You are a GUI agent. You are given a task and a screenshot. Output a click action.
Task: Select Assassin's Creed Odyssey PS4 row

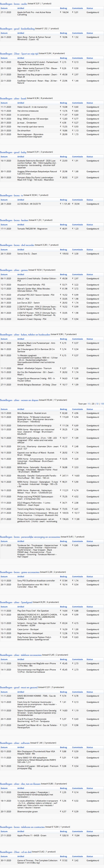coord(52,319)
